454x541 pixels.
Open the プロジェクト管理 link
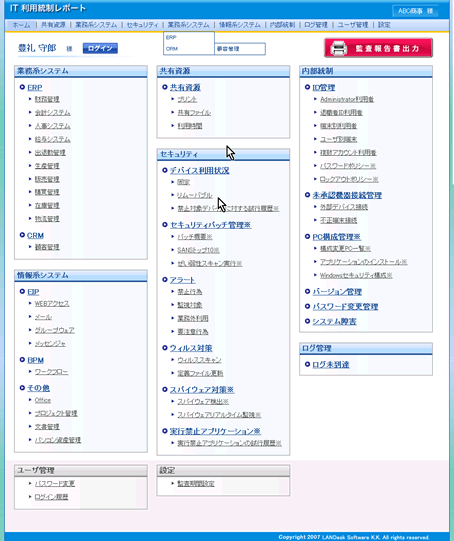tap(56, 413)
